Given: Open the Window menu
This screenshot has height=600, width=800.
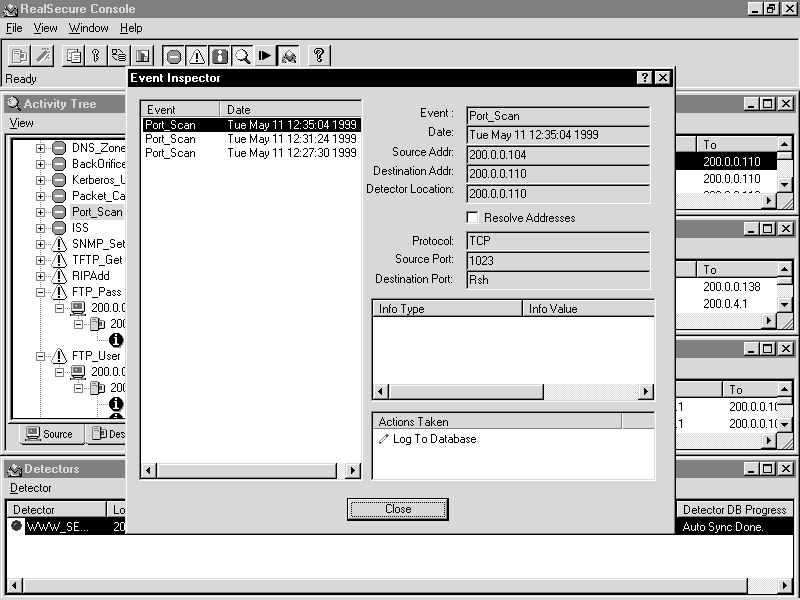Looking at the screenshot, I should point(89,28).
